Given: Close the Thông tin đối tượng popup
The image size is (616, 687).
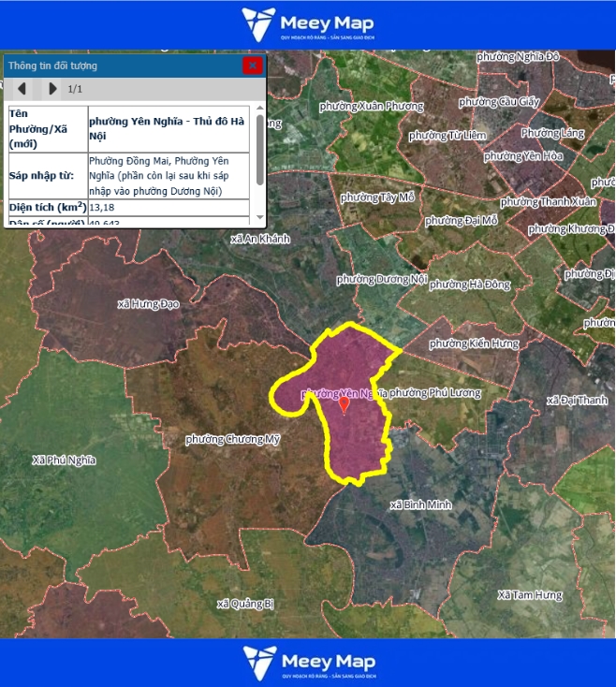Looking at the screenshot, I should click(x=252, y=66).
